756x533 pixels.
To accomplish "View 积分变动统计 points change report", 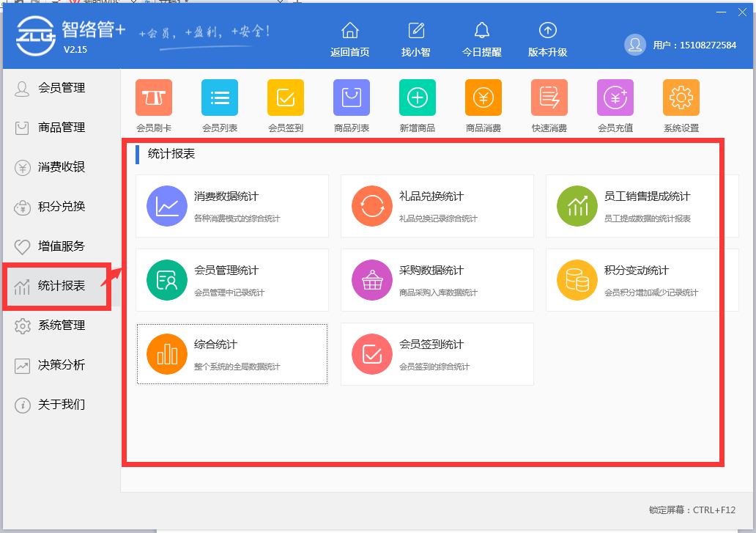I will click(642, 280).
